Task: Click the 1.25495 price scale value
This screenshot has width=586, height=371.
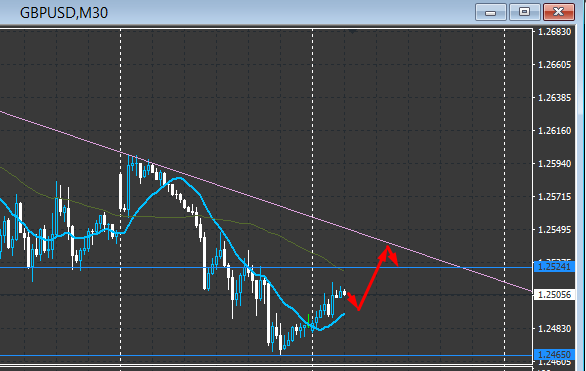Action: (x=555, y=229)
